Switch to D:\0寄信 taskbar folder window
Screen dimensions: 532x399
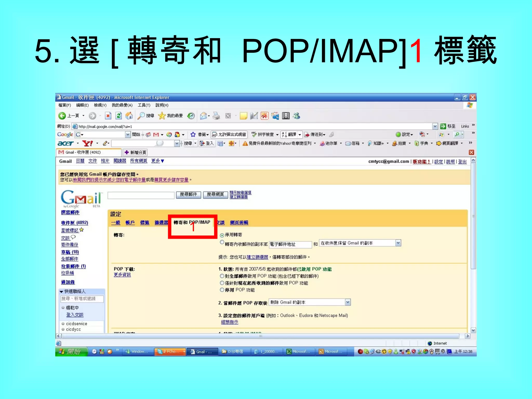point(234,352)
